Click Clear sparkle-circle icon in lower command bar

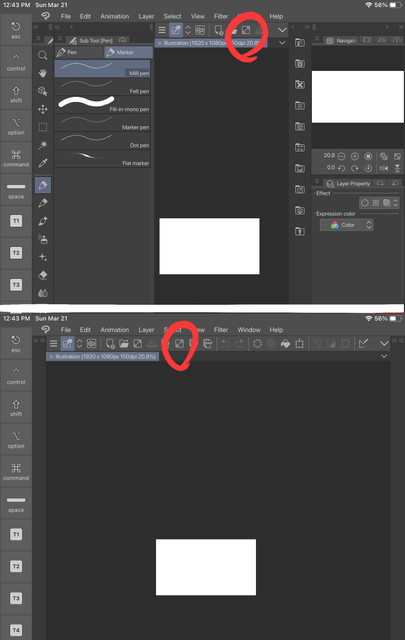click(257, 344)
